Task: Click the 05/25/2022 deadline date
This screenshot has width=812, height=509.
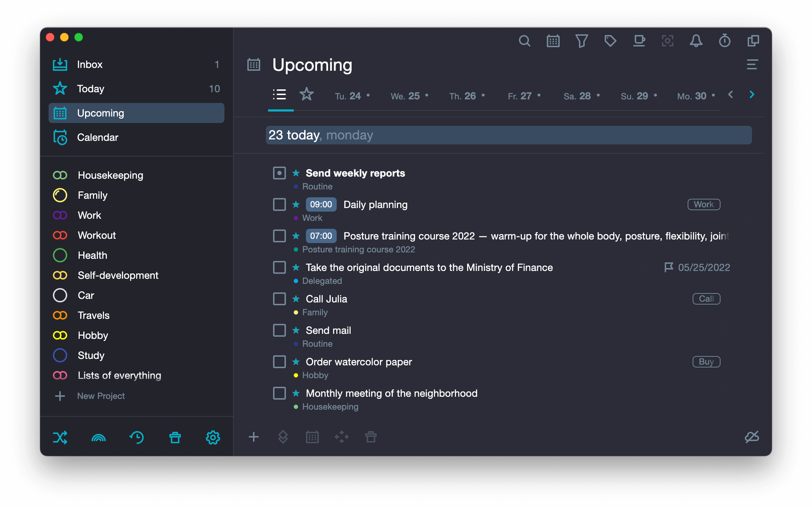Action: pos(704,267)
